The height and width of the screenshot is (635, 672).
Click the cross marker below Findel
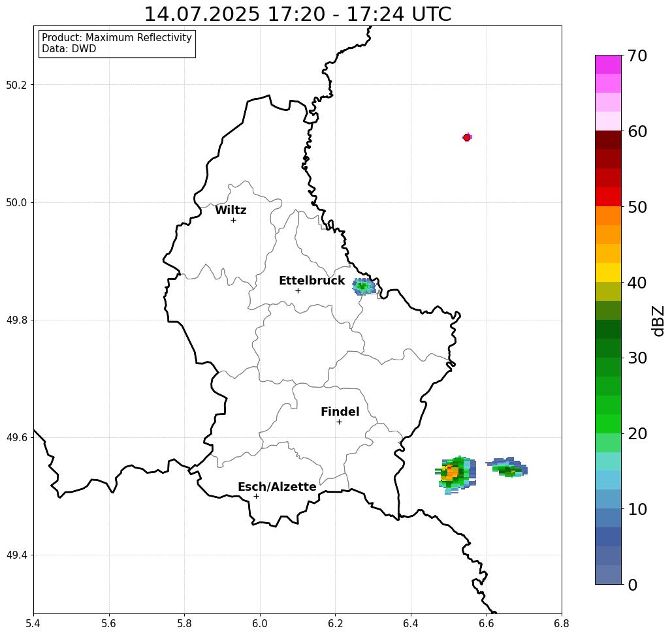(x=339, y=422)
